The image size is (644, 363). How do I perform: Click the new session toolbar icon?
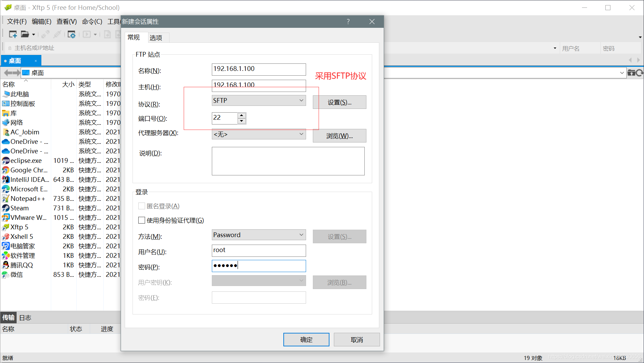click(13, 34)
